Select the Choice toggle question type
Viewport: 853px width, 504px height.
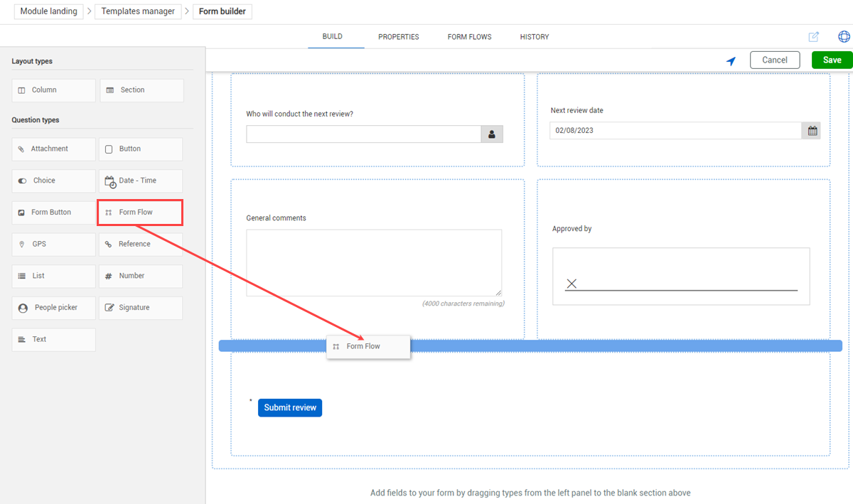click(x=53, y=181)
